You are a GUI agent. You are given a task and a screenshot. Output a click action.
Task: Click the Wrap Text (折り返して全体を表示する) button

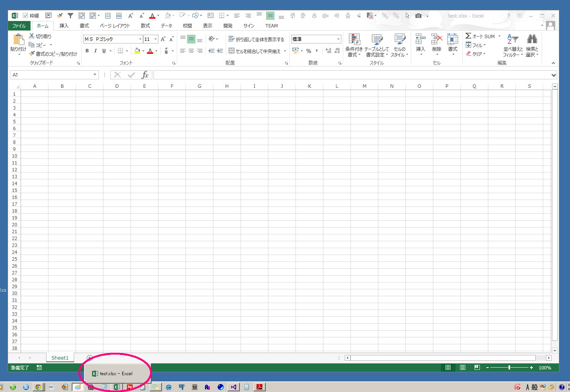(x=256, y=39)
